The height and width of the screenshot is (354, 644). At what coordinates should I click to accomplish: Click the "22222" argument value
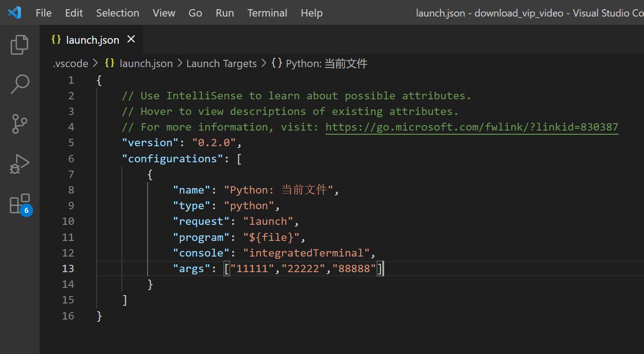pyautogui.click(x=303, y=268)
